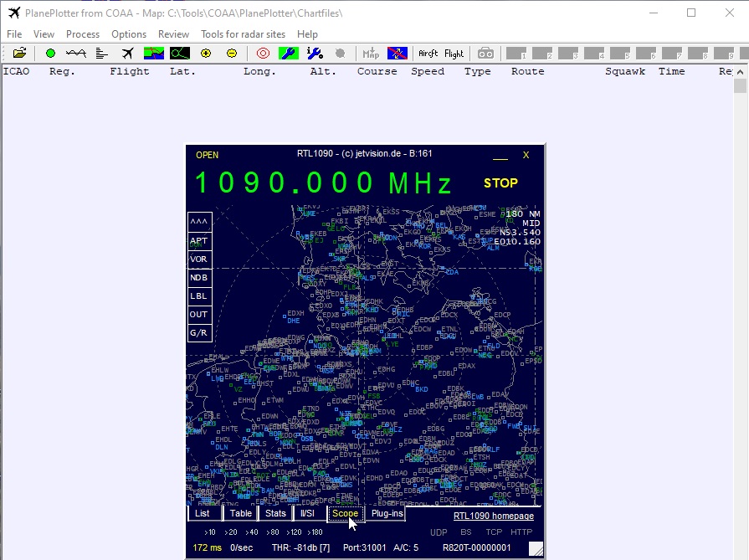Switch to the List tab in RTL1090
This screenshot has width=749, height=560.
[205, 514]
